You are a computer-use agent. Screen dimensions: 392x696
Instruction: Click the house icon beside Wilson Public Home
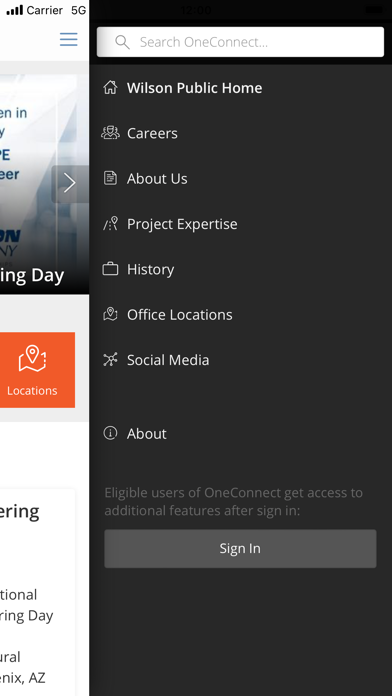[110, 87]
